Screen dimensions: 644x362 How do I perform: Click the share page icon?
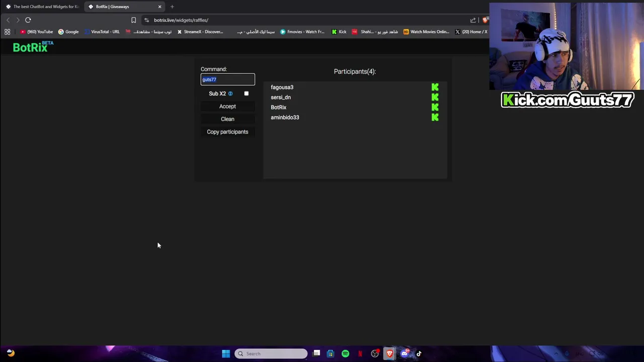pyautogui.click(x=473, y=20)
